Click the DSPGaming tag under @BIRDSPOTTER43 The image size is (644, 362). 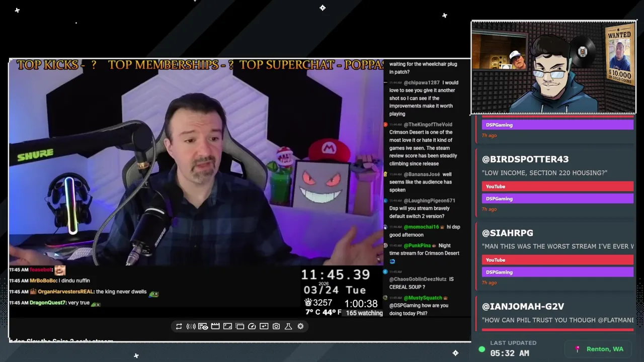point(557,199)
